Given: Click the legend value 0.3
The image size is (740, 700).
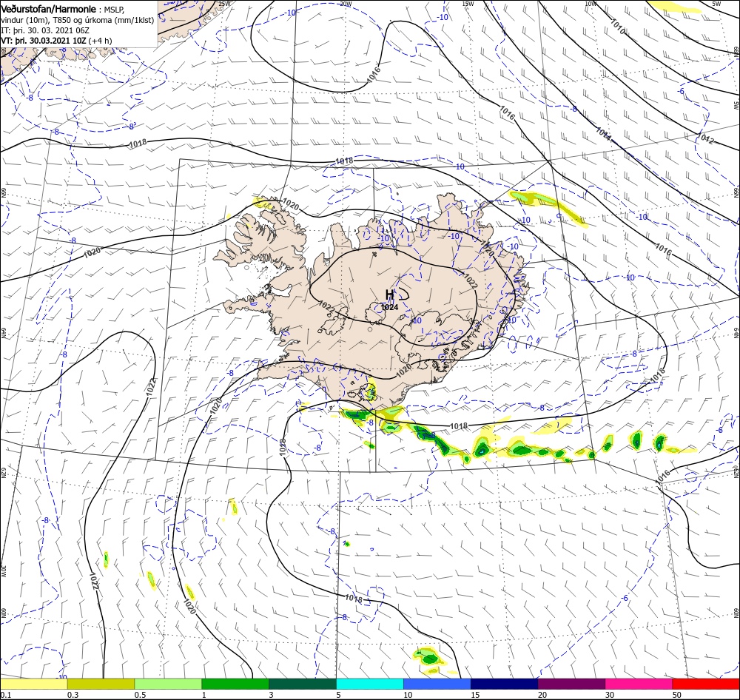Looking at the screenshot, I should click(x=73, y=695).
